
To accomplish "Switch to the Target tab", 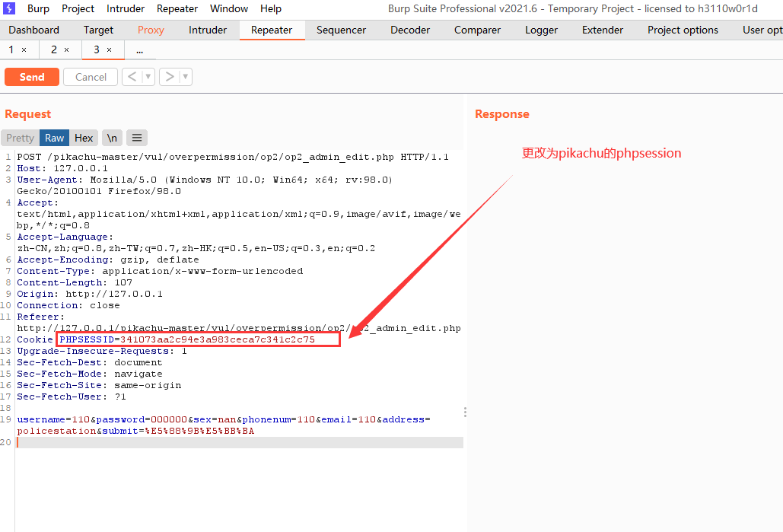I will [98, 30].
